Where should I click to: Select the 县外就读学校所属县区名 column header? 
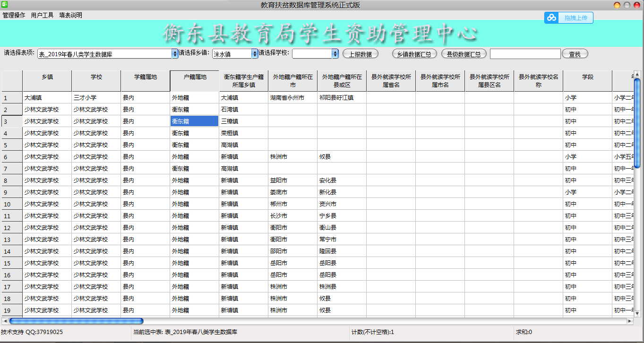tap(489, 81)
